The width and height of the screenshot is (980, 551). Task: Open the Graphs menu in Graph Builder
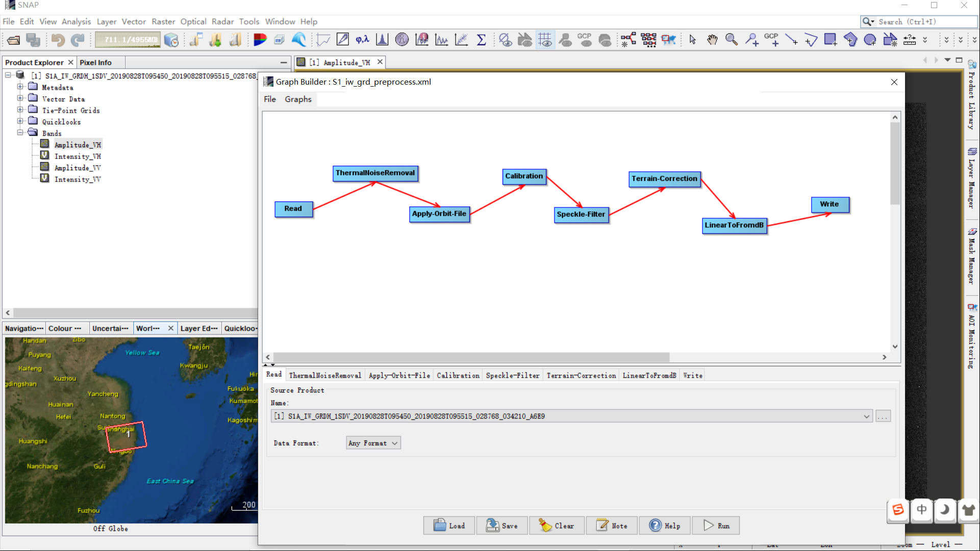click(298, 99)
